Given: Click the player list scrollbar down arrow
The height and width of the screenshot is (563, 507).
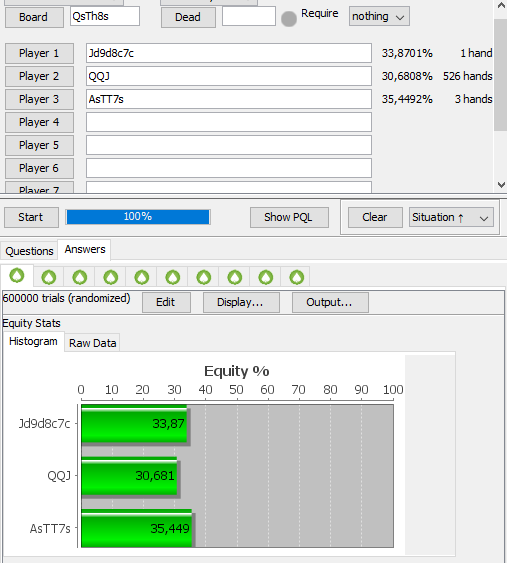Looking at the screenshot, I should [501, 185].
